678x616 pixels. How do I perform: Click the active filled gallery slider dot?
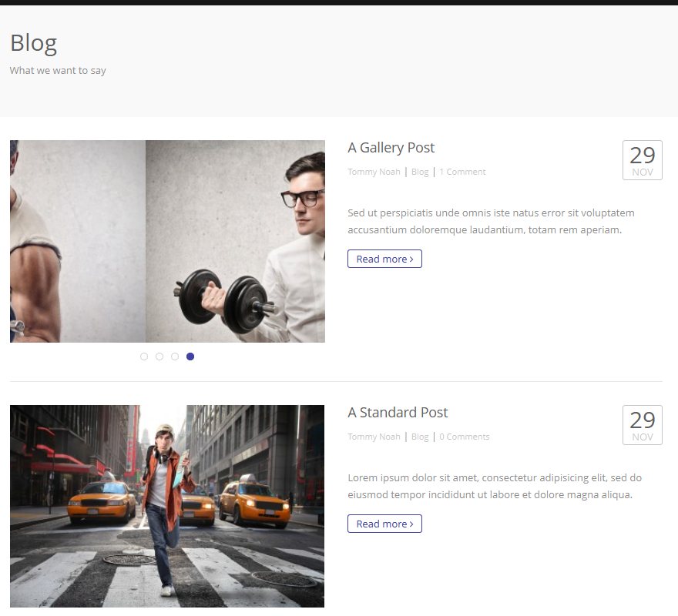[190, 357]
